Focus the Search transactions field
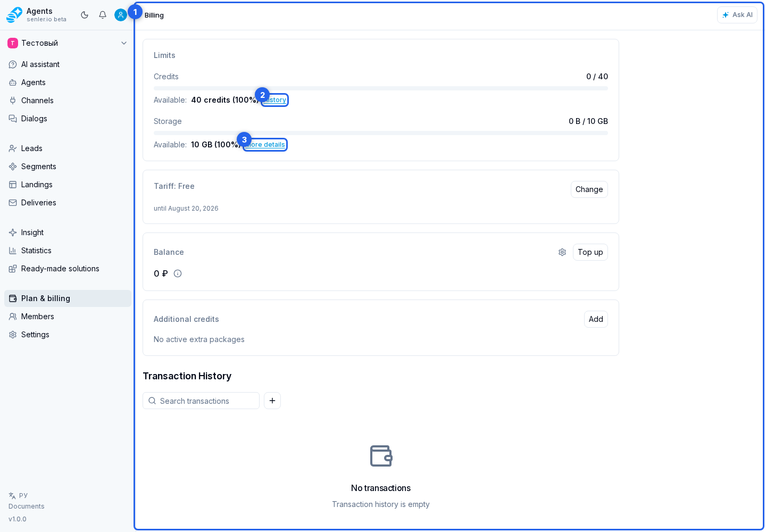 (x=201, y=401)
